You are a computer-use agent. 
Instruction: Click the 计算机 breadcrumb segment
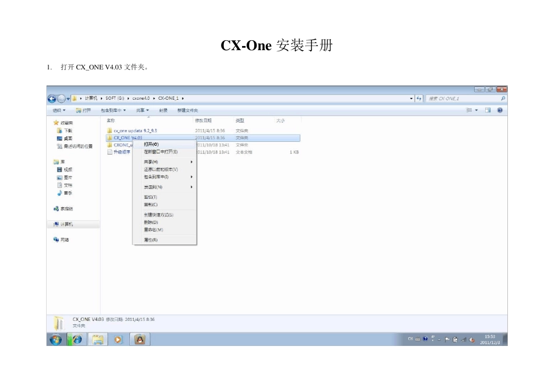click(91, 98)
